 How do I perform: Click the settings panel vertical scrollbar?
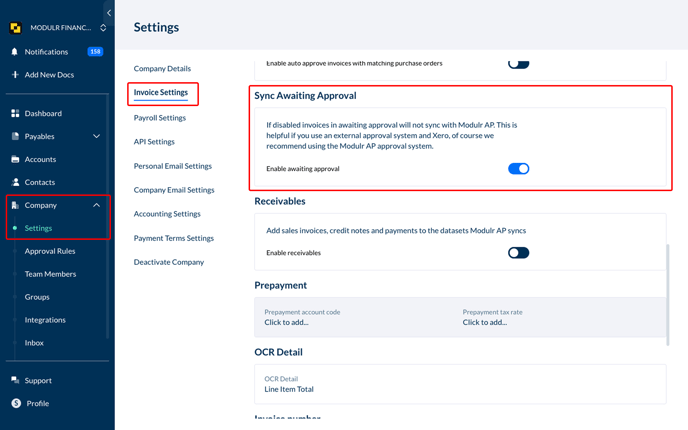668,295
